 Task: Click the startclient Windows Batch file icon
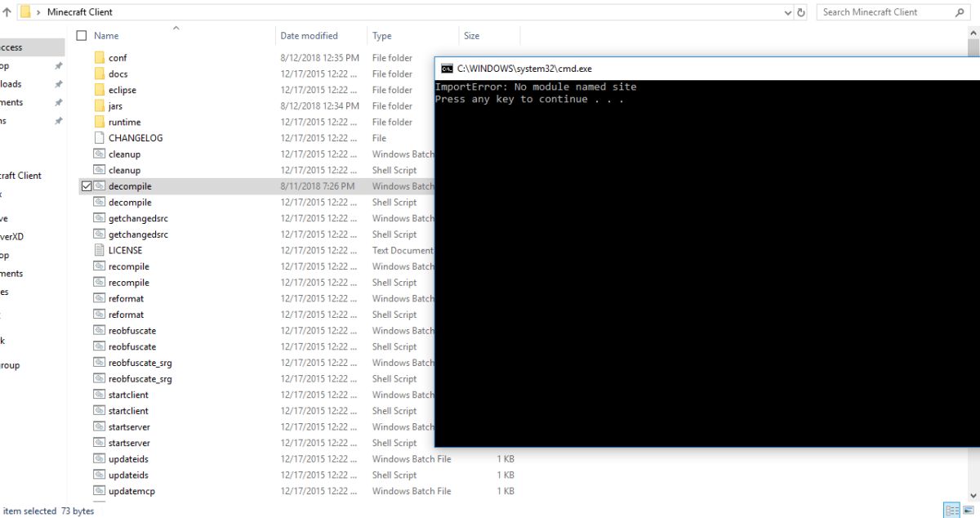[100, 395]
